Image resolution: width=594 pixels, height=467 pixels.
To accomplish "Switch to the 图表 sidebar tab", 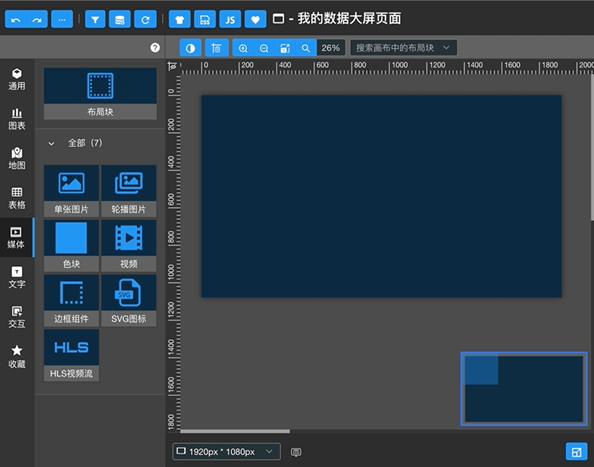I will (17, 119).
